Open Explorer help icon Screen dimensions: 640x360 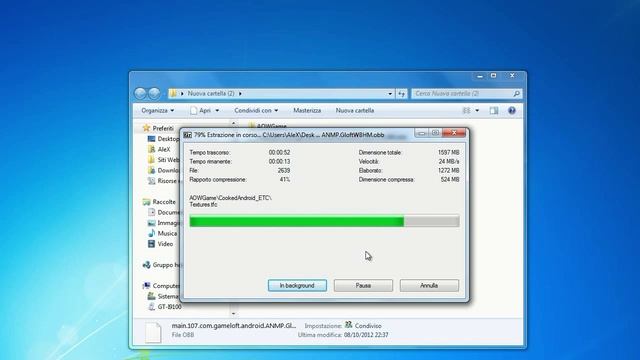(x=511, y=111)
